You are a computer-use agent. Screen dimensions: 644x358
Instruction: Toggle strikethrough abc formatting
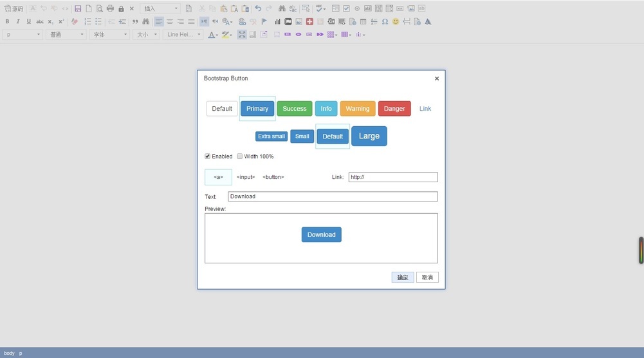point(39,21)
